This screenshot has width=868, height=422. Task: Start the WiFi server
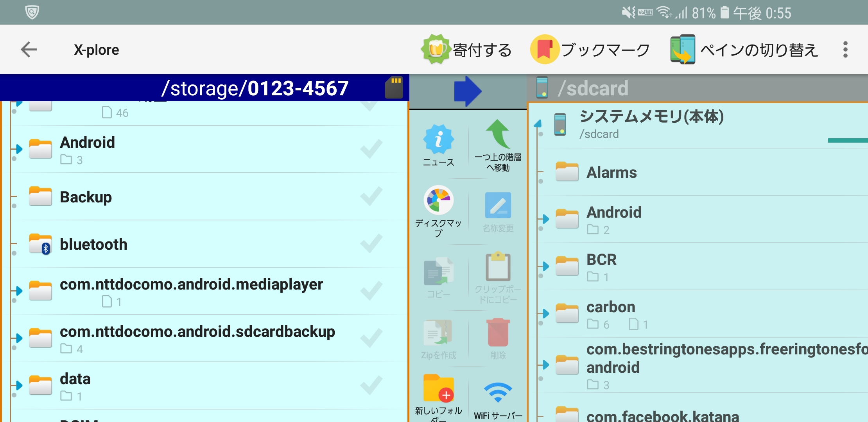(x=498, y=393)
